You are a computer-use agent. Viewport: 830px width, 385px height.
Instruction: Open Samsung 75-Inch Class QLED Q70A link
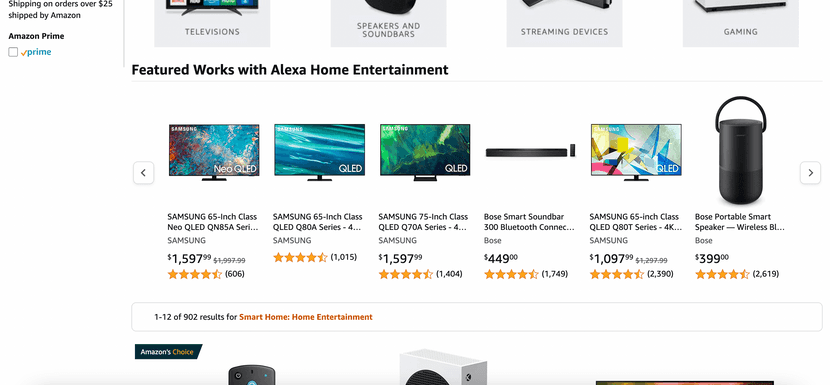point(423,222)
